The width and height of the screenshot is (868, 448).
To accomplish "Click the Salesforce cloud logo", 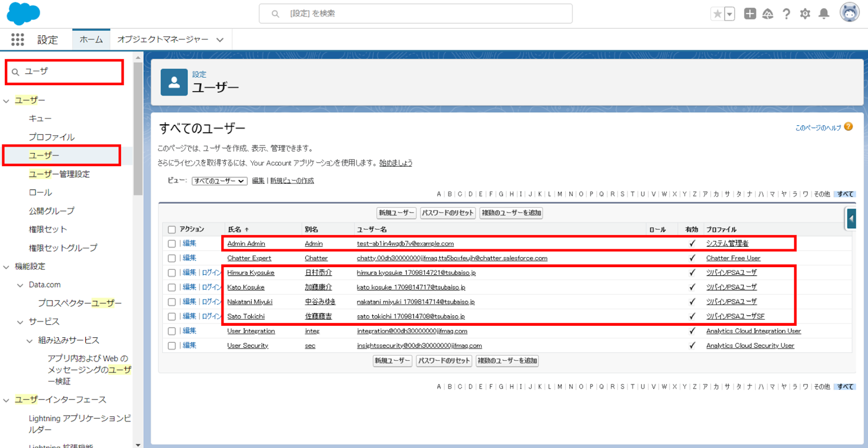I will tap(23, 14).
